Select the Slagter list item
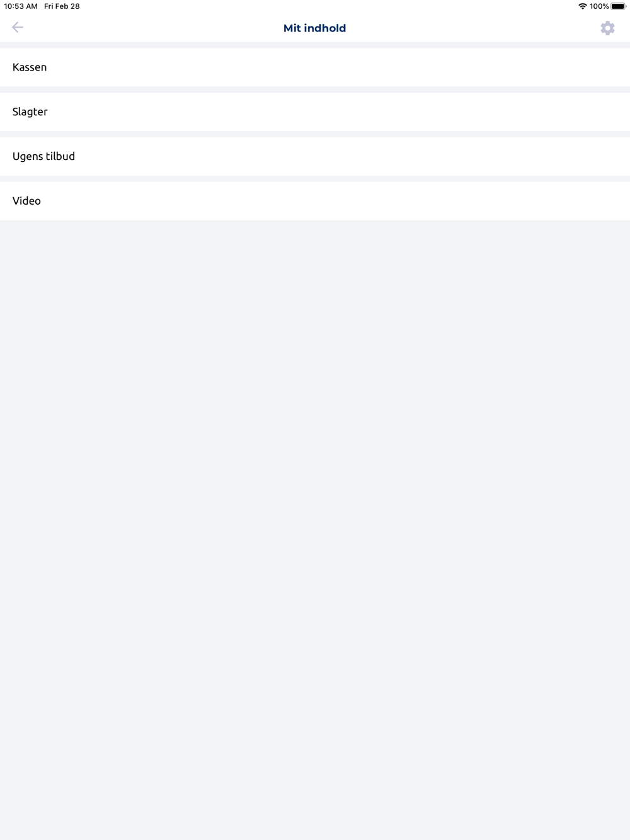 [315, 112]
